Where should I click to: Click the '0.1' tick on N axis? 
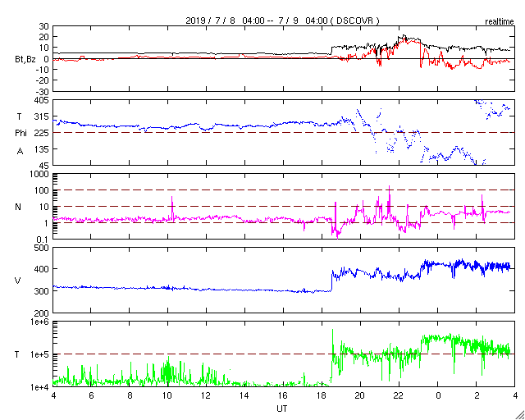pos(43,240)
